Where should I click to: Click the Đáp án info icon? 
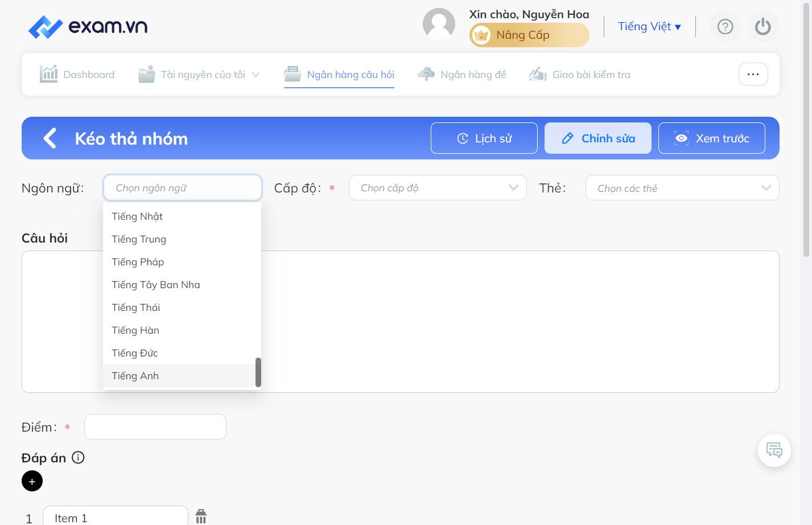tap(79, 457)
